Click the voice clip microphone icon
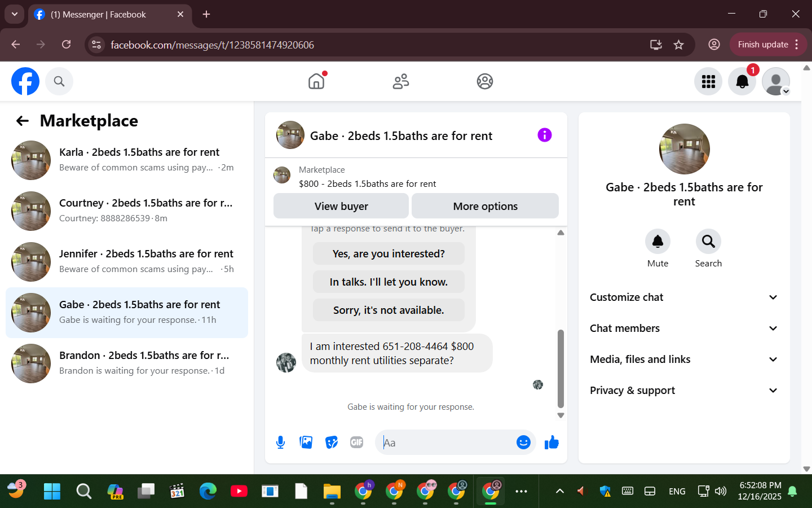Viewport: 812px width, 508px height. pos(280,443)
